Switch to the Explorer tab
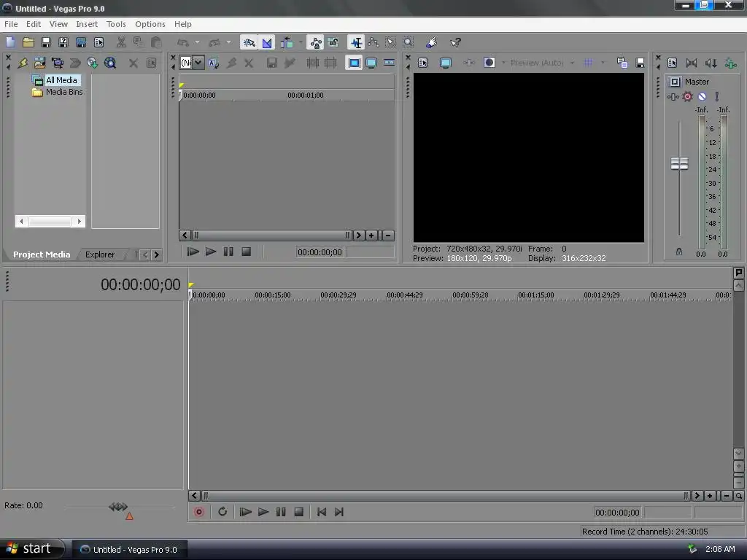Viewport: 747px width, 560px height. point(99,254)
